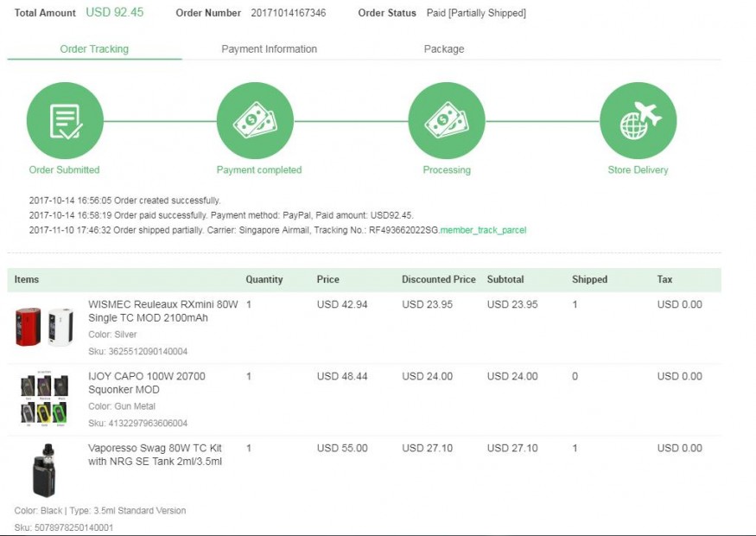
Task: Click the Quantity column header
Action: [264, 280]
